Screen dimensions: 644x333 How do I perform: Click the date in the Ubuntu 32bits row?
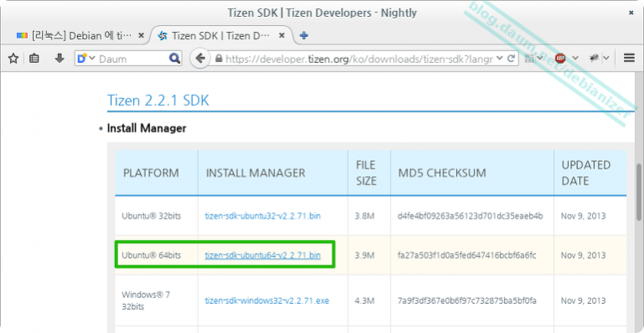coord(584,216)
